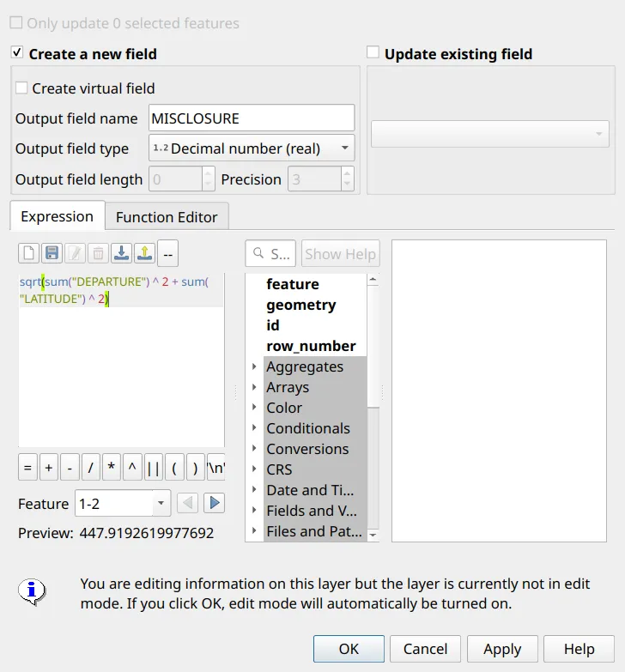This screenshot has width=625, height=672.
Task: Click the information speech bubble icon
Action: point(31,592)
